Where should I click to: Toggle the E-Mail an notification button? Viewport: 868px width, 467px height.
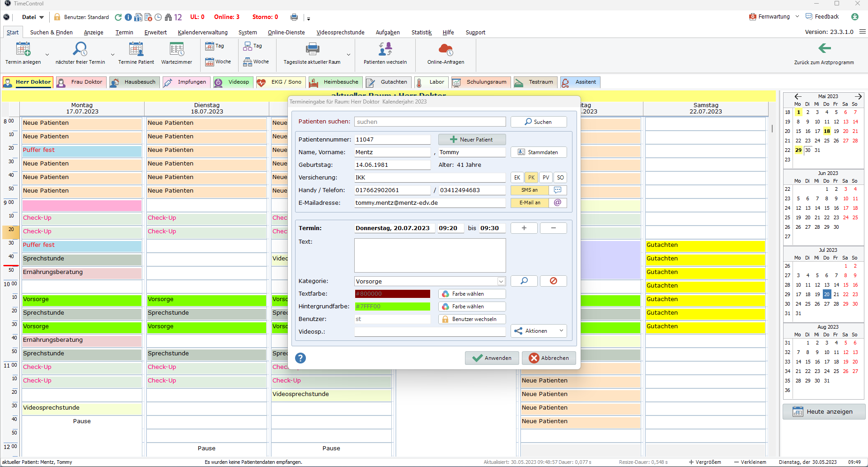click(530, 203)
